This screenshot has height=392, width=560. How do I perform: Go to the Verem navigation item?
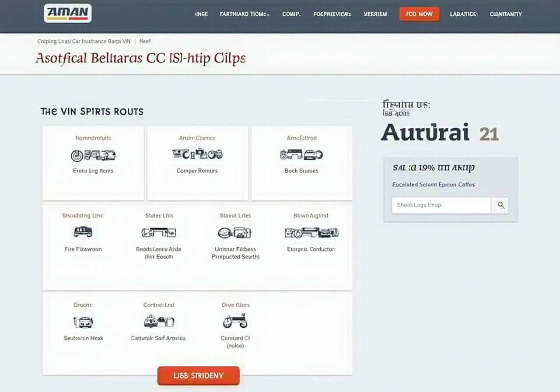coord(375,14)
